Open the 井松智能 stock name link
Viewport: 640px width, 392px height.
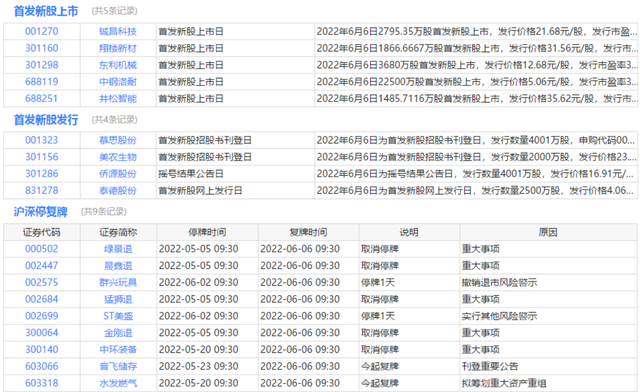click(x=118, y=98)
